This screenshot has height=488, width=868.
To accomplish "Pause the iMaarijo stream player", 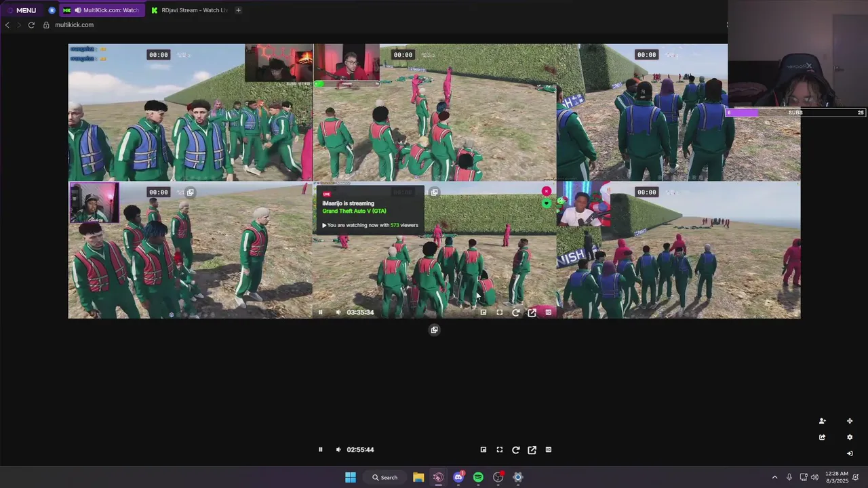I will click(x=321, y=312).
